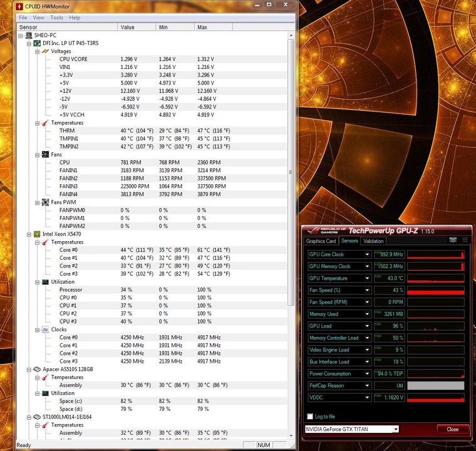The width and height of the screenshot is (476, 451).
Task: Open the File menu in HWMonitor
Action: [x=23, y=18]
